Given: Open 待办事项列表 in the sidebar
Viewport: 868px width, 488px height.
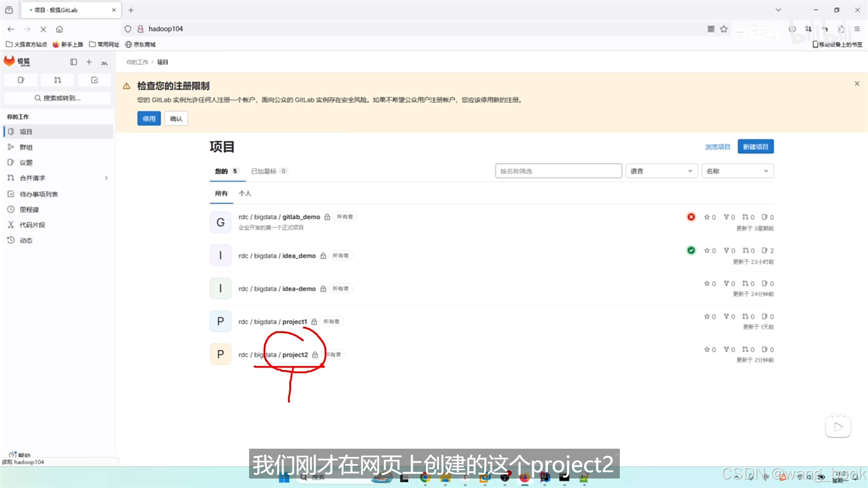Looking at the screenshot, I should tap(58, 194).
